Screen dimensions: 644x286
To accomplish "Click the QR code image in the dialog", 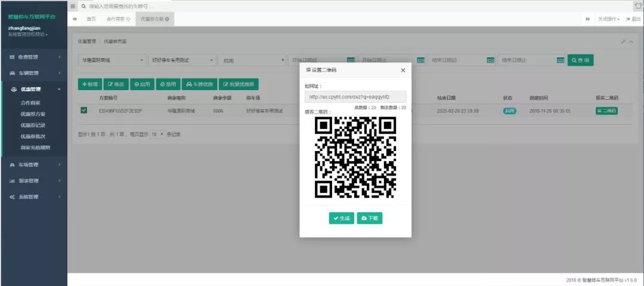I will click(355, 157).
